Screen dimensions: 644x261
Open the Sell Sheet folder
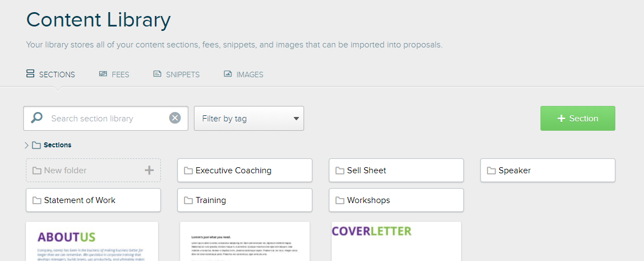pyautogui.click(x=396, y=170)
